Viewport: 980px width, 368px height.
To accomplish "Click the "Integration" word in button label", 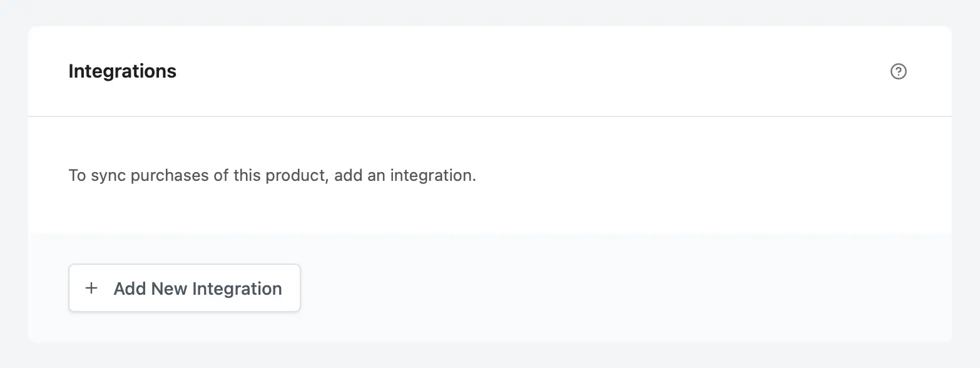I will coord(237,289).
